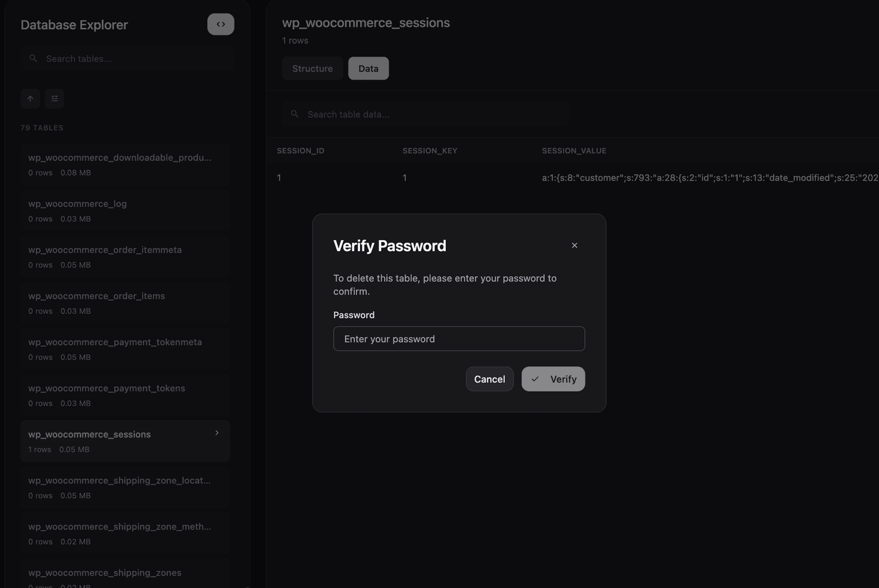
Task: Select the wp_woocommerce_payment_tokens table
Action: pyautogui.click(x=106, y=388)
